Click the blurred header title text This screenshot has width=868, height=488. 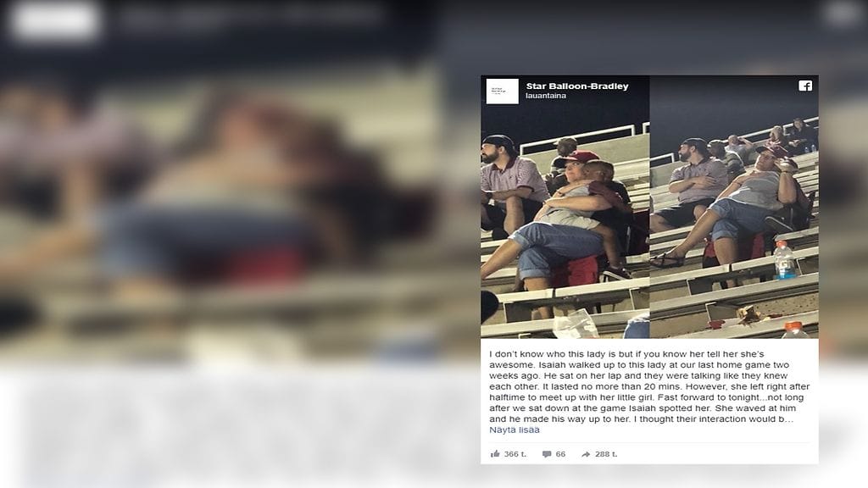[x=249, y=17]
